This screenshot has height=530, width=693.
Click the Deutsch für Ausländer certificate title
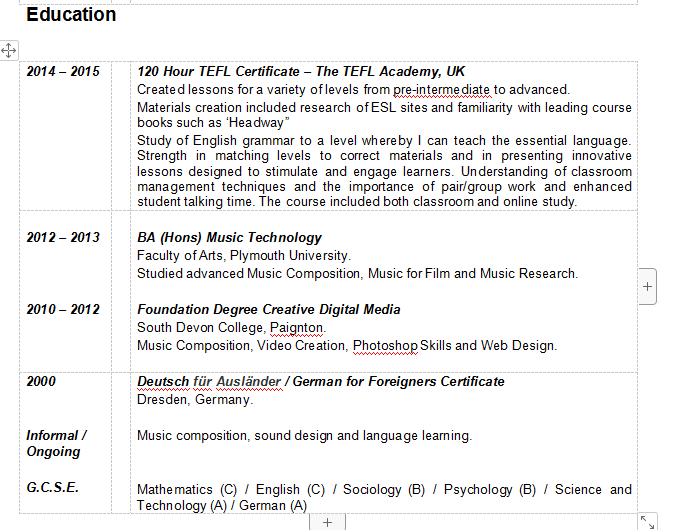pos(320,382)
